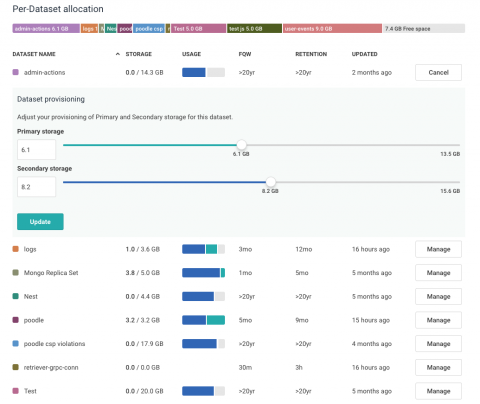Click the poodle csp segment in allocation bar

(x=149, y=29)
